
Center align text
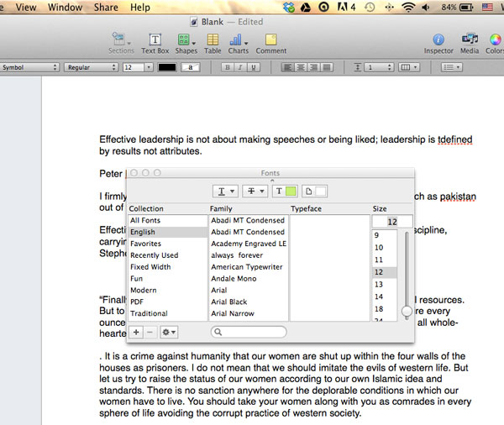[301, 67]
